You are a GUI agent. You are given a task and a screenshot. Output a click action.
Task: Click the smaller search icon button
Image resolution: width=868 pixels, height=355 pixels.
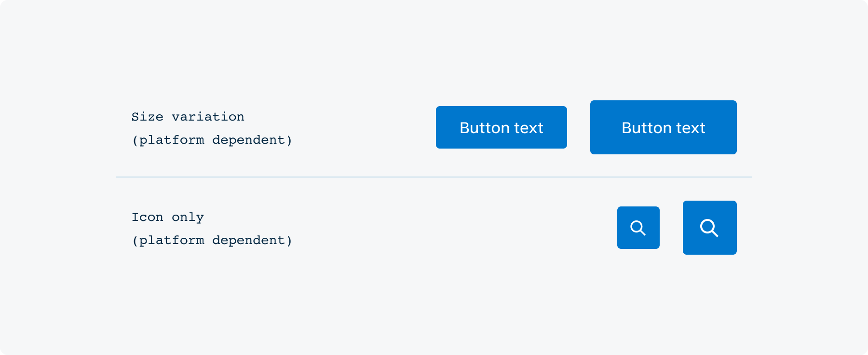638,228
